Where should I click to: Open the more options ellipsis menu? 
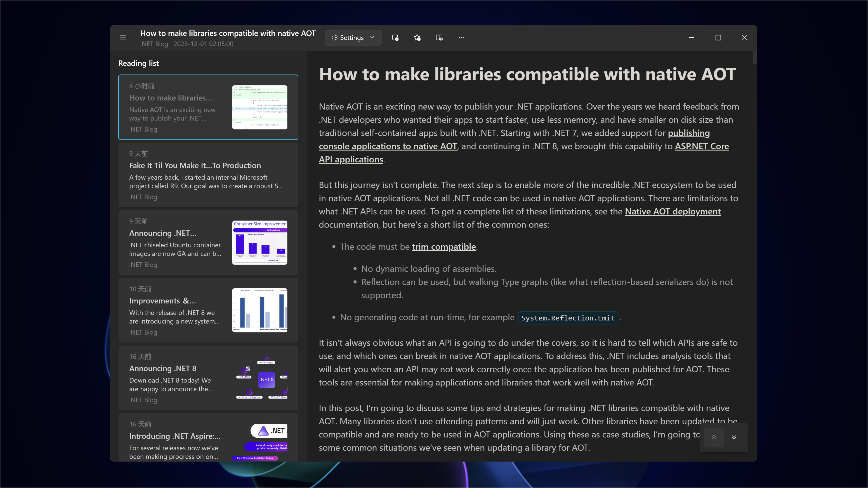click(x=461, y=37)
